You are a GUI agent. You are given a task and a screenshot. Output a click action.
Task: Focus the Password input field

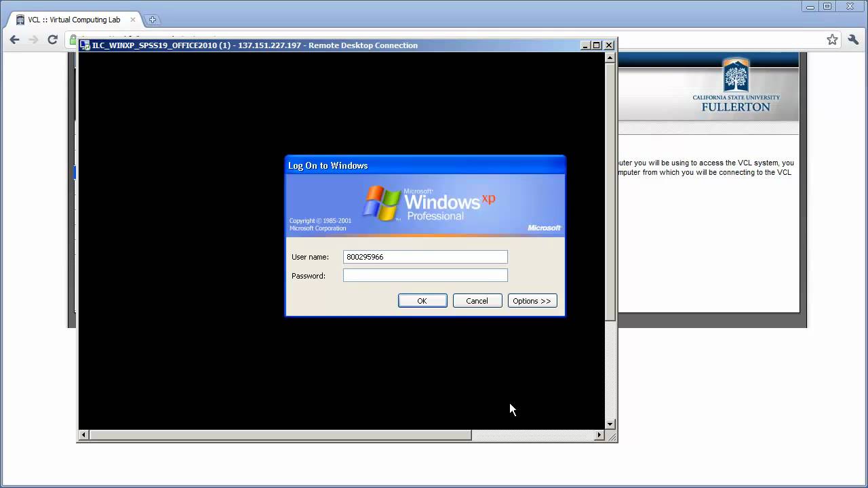pos(425,275)
